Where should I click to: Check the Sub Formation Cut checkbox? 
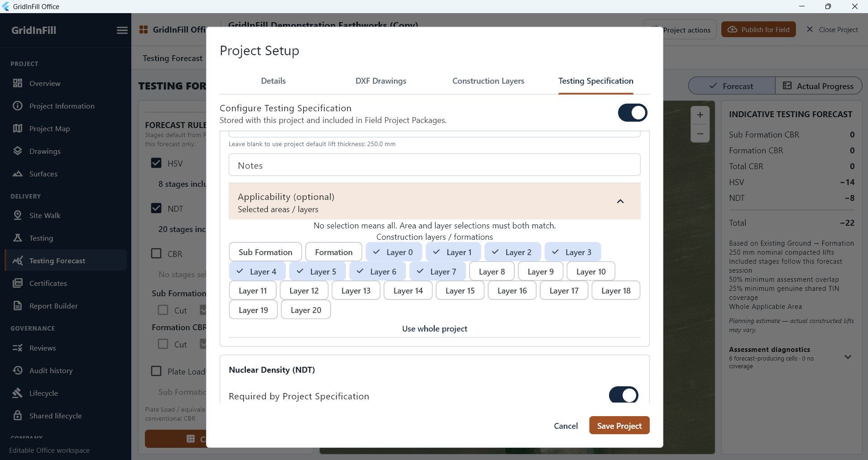click(x=163, y=310)
